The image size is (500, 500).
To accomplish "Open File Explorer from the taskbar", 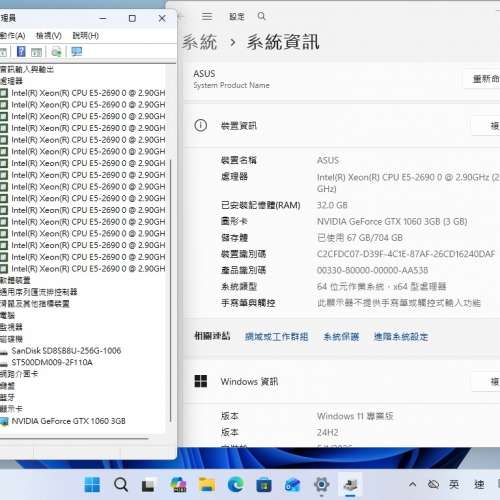I will (x=207, y=485).
